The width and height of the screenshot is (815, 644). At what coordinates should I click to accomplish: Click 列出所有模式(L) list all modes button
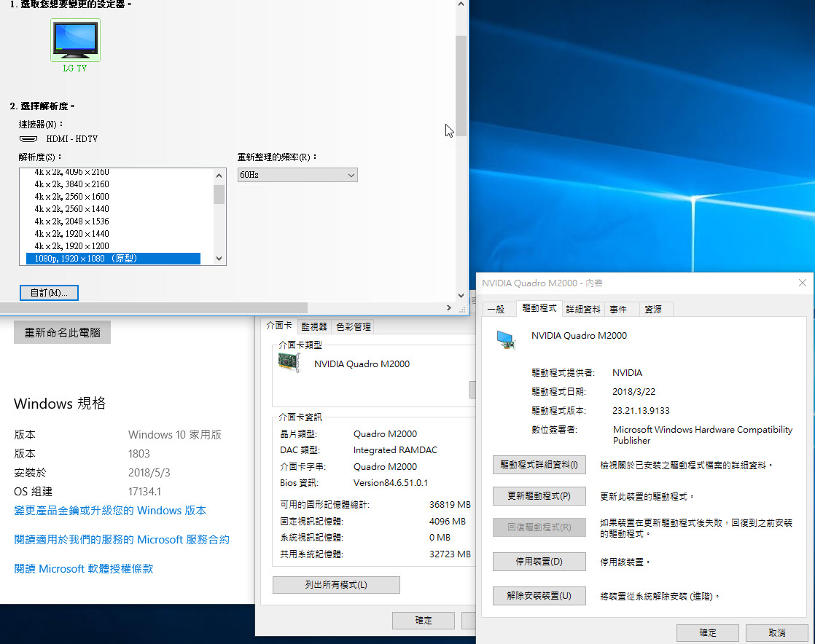336,585
